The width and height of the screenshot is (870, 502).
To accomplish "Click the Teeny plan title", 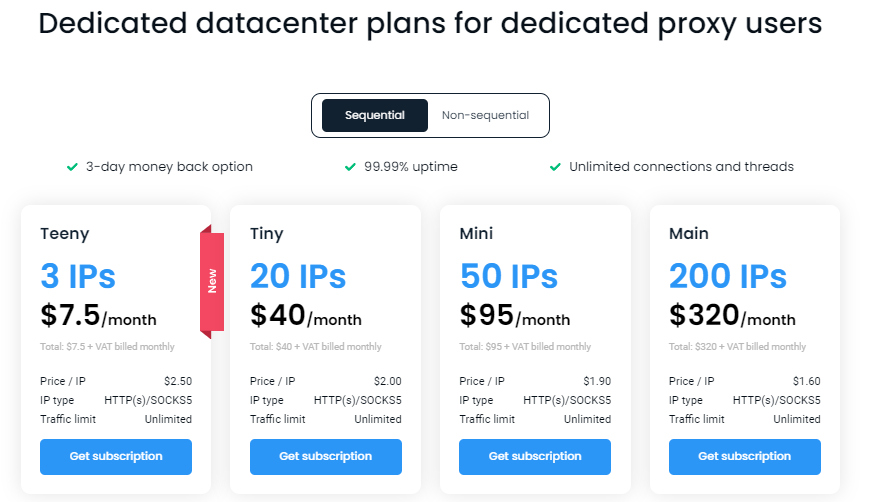I will click(x=65, y=234).
